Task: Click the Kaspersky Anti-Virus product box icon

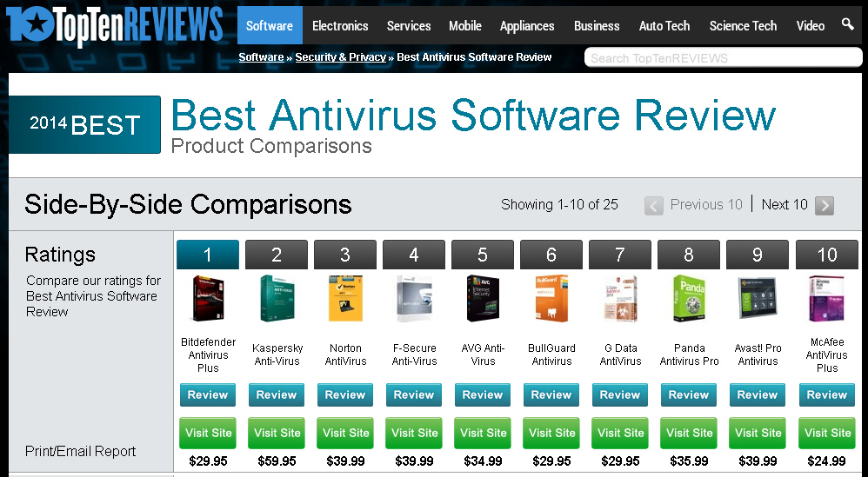Action: coord(277,300)
